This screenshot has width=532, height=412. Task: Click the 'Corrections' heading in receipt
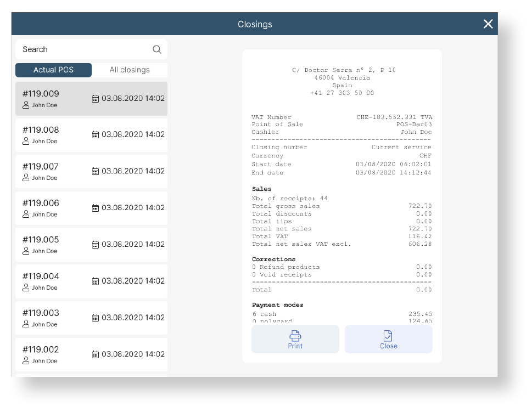pos(273,259)
